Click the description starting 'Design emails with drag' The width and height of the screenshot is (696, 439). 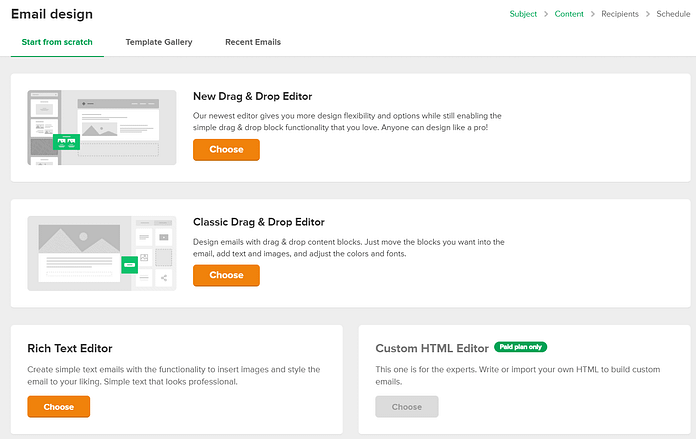click(348, 248)
